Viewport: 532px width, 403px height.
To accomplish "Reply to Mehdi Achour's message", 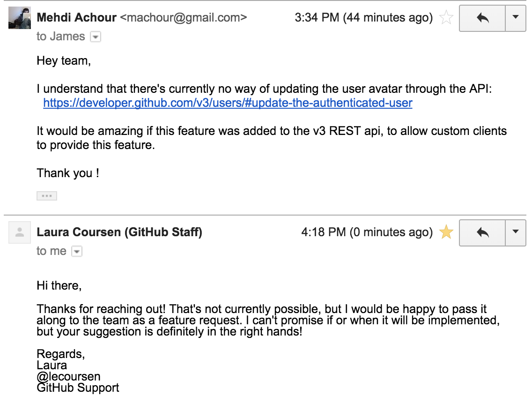I will [x=482, y=18].
